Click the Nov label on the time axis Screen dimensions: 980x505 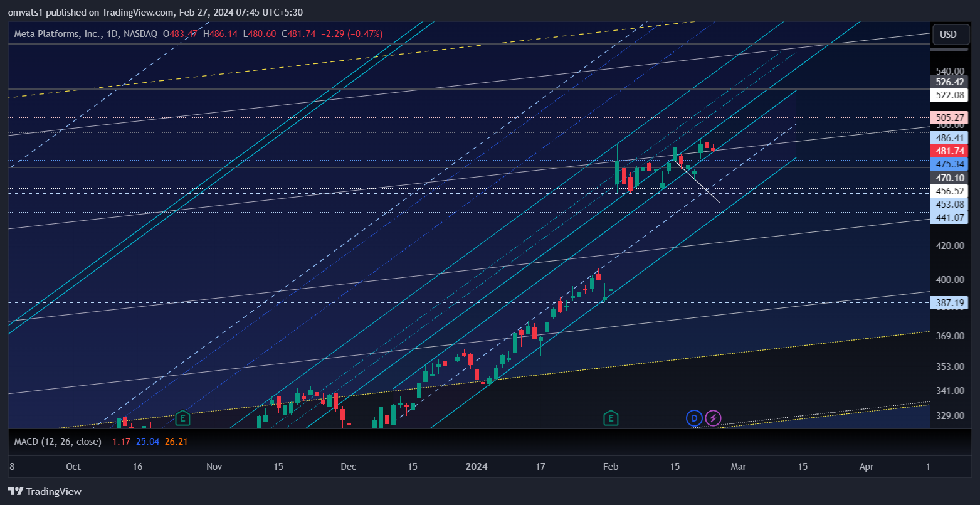214,467
